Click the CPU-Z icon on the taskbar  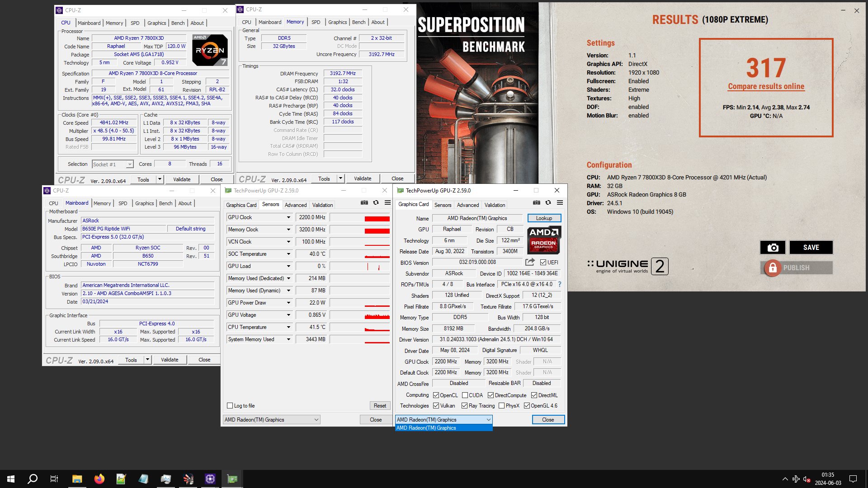pos(210,479)
